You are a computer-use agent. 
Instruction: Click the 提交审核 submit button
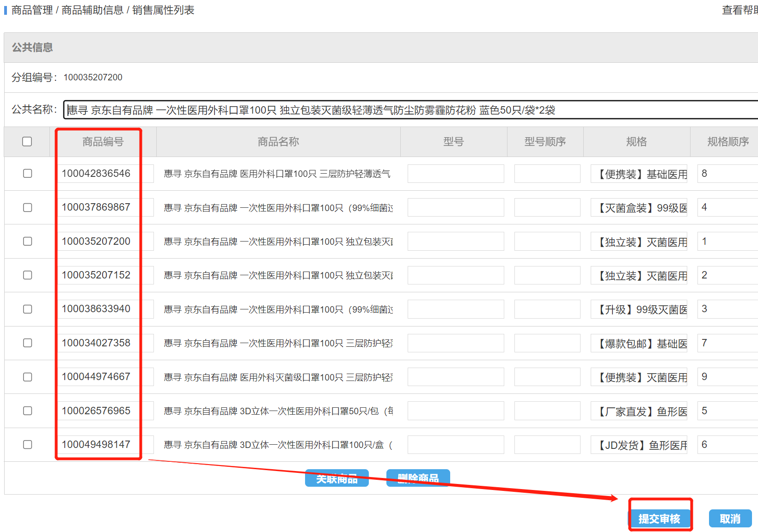[x=660, y=519]
